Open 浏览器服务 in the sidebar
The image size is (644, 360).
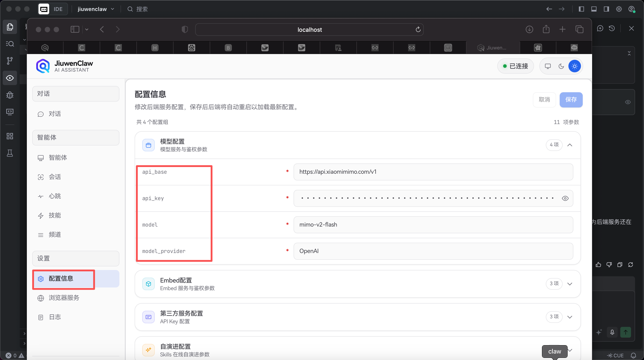click(64, 298)
